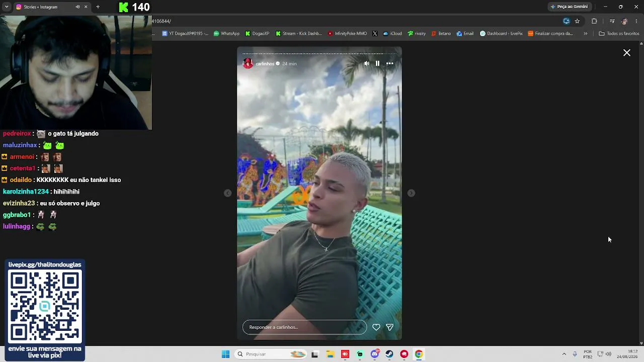This screenshot has width=644, height=362.
Task: Open the network icon in system tray
Action: 600,354
